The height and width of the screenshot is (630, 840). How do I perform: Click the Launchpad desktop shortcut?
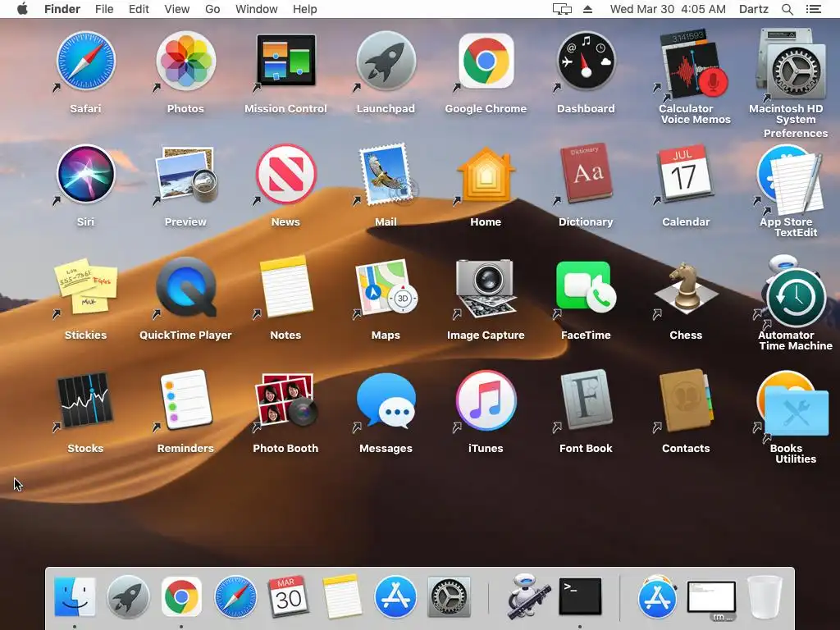coord(386,61)
